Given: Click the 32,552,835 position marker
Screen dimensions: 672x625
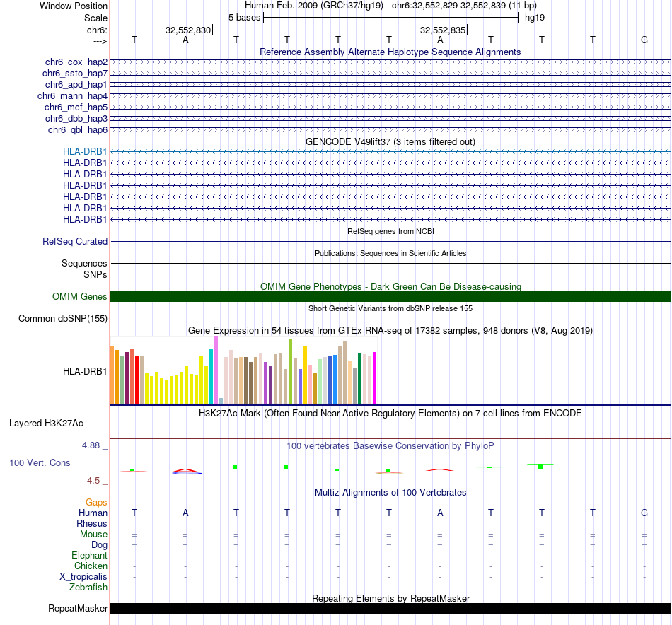Looking at the screenshot, I should point(443,30).
